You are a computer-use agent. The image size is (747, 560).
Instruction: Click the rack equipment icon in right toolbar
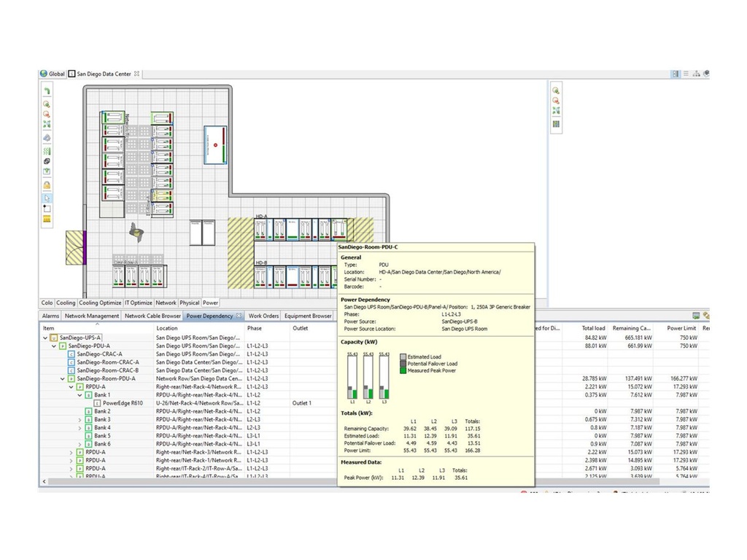click(556, 123)
